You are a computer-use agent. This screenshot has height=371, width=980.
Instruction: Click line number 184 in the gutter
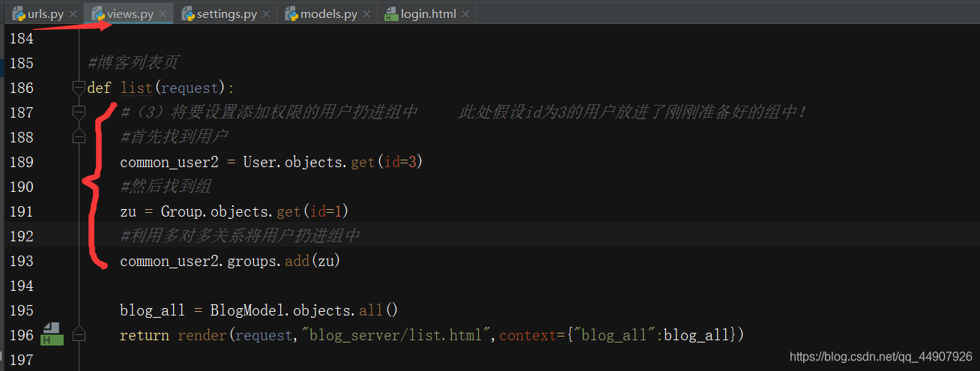tap(21, 38)
